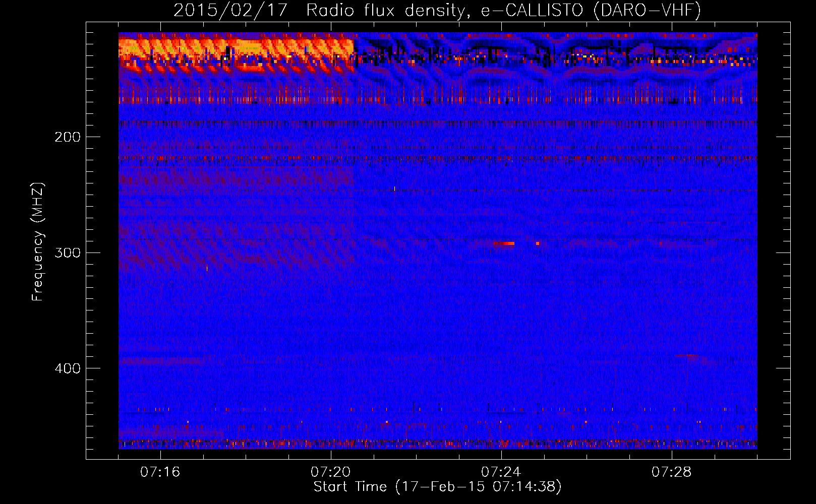Click the long red burst streak near 300 MHz
This screenshot has height=504, width=816.
(504, 243)
